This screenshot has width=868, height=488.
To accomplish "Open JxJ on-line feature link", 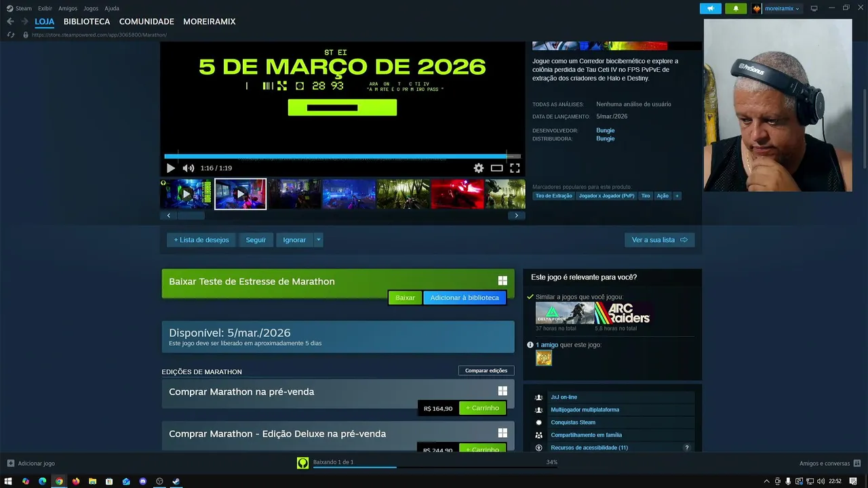I will [564, 397].
